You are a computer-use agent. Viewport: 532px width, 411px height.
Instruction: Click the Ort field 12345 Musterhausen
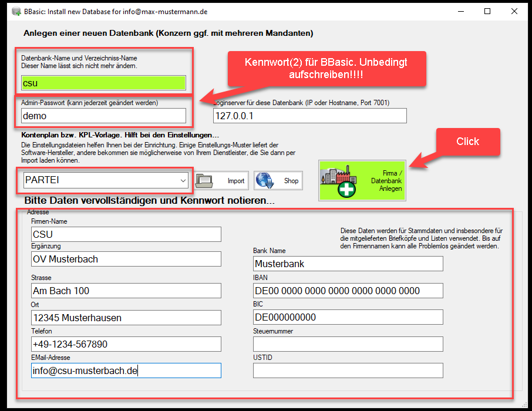[126, 318]
